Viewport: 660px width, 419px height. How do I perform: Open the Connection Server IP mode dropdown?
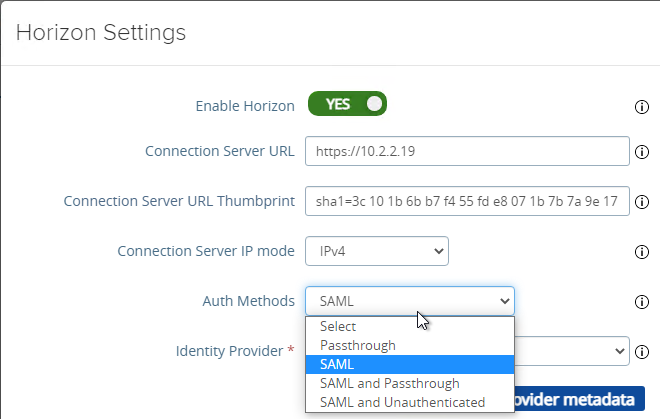point(377,251)
